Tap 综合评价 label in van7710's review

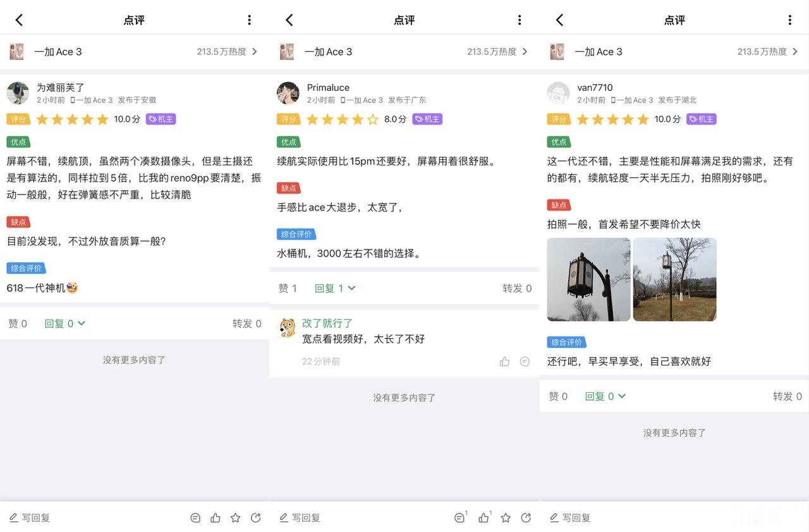pos(566,342)
